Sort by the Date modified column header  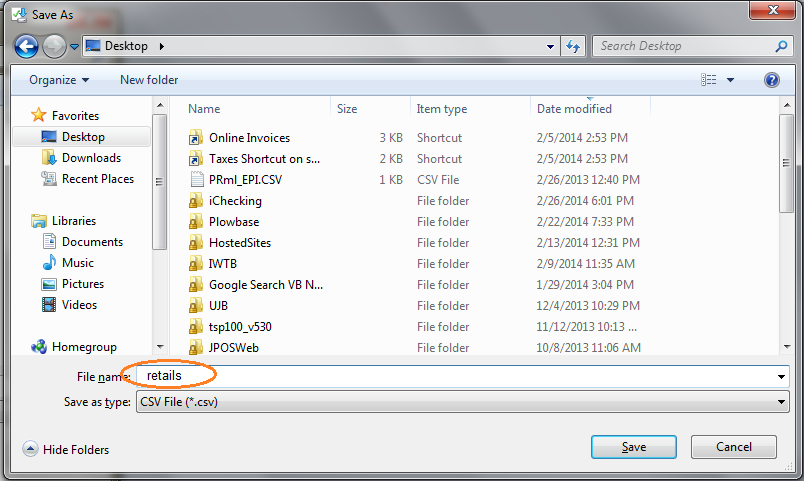574,109
